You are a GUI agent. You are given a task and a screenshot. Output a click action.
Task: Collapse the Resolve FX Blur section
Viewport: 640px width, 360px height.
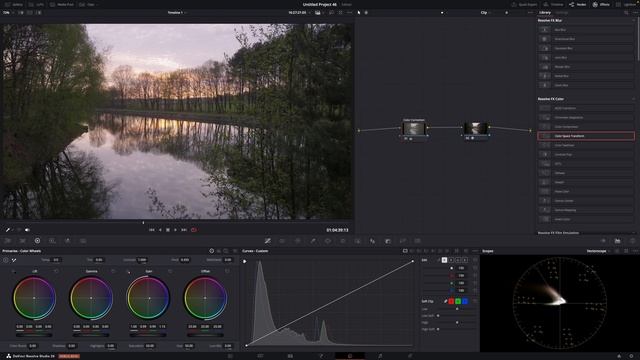633,20
